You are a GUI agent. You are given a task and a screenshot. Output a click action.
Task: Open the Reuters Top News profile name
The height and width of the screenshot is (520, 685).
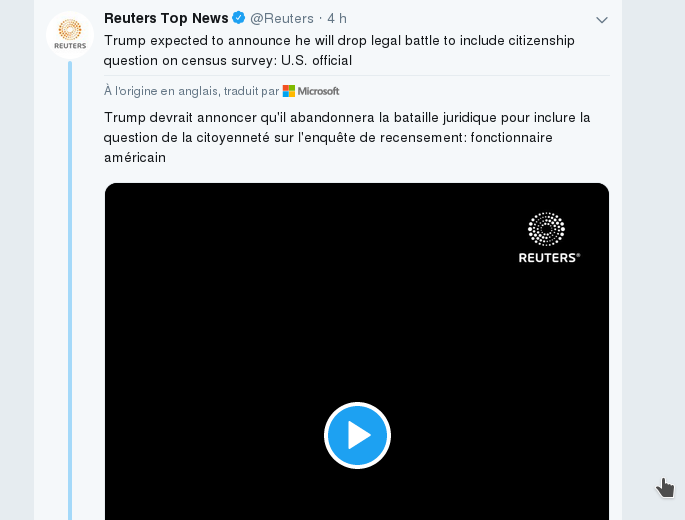[166, 18]
